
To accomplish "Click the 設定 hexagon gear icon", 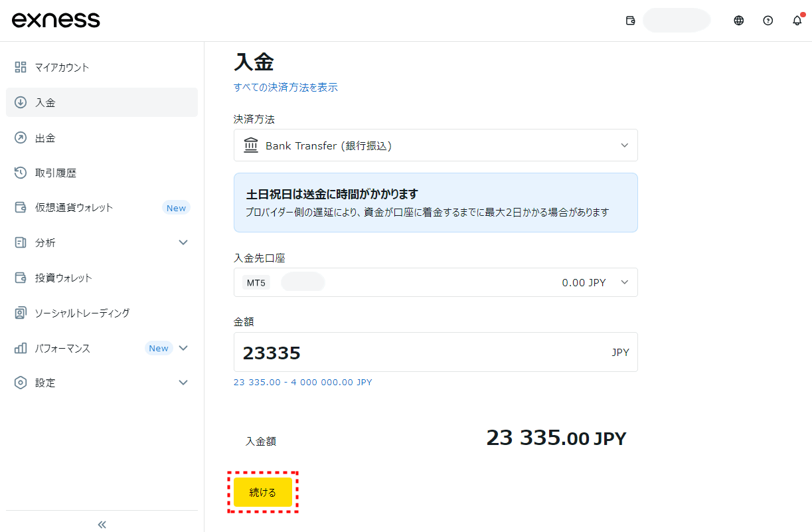I will (x=21, y=383).
